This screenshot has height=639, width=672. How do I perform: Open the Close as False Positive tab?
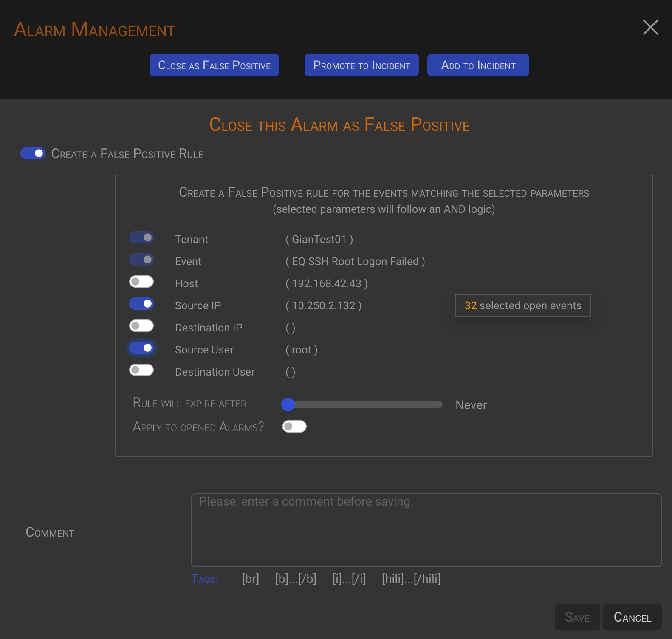214,65
